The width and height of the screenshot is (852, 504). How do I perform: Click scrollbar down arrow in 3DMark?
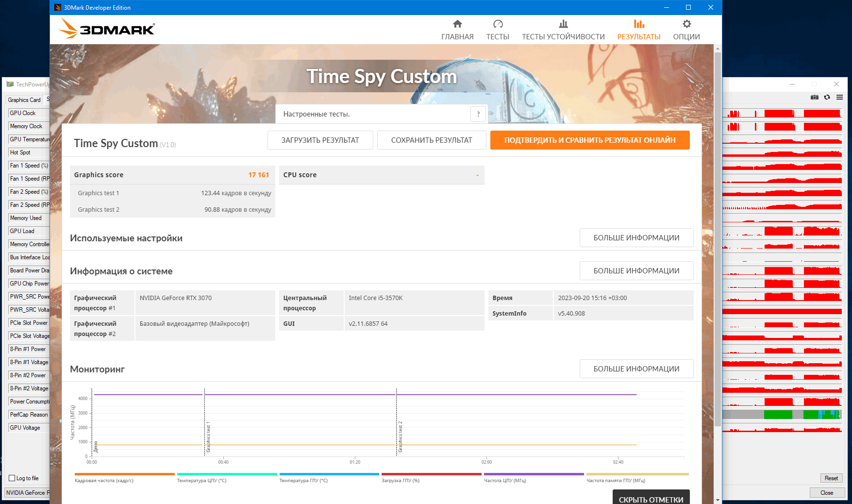(x=718, y=500)
